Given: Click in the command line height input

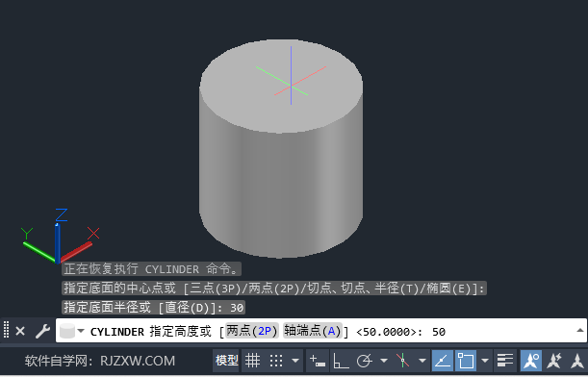Looking at the screenshot, I should pyautogui.click(x=439, y=332).
